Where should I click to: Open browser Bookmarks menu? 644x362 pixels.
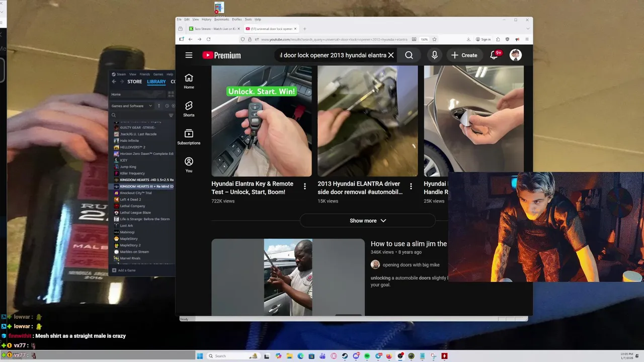[x=221, y=19]
